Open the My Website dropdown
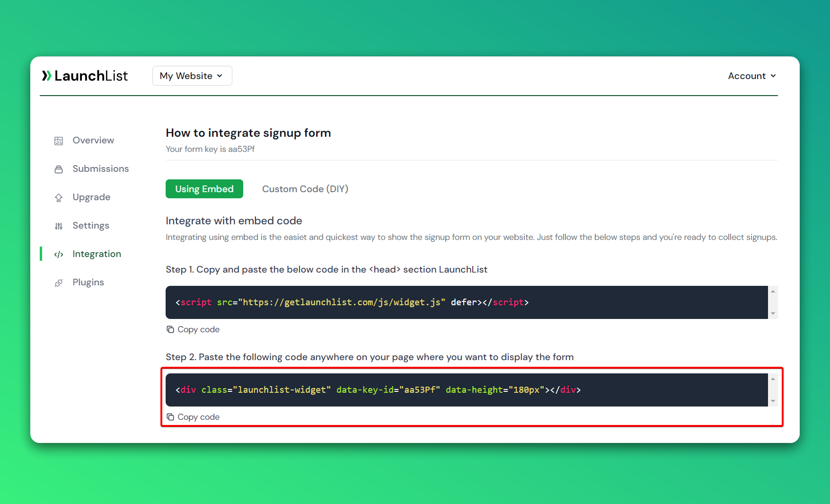Viewport: 830px width, 504px height. 192,76
